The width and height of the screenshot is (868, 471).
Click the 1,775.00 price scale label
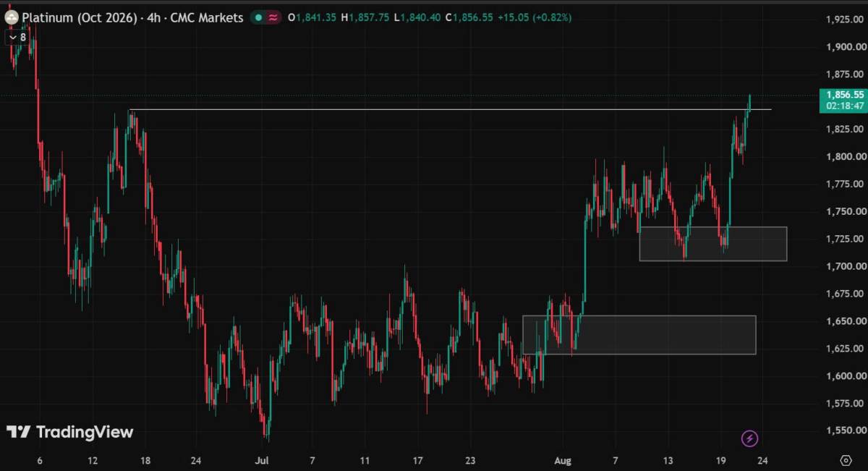click(x=844, y=184)
